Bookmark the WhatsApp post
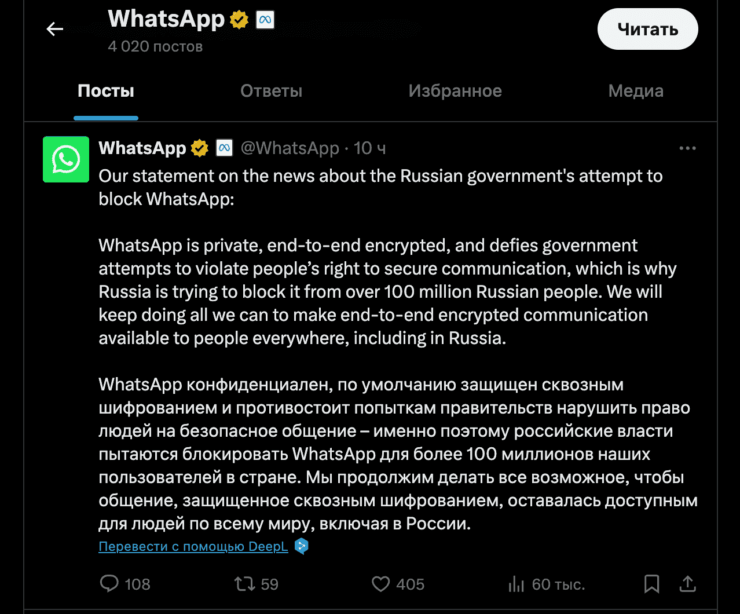The image size is (740, 614). (x=651, y=583)
